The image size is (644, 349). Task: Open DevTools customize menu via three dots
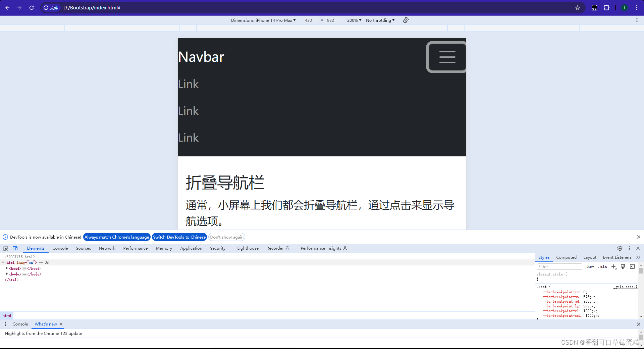click(x=629, y=248)
